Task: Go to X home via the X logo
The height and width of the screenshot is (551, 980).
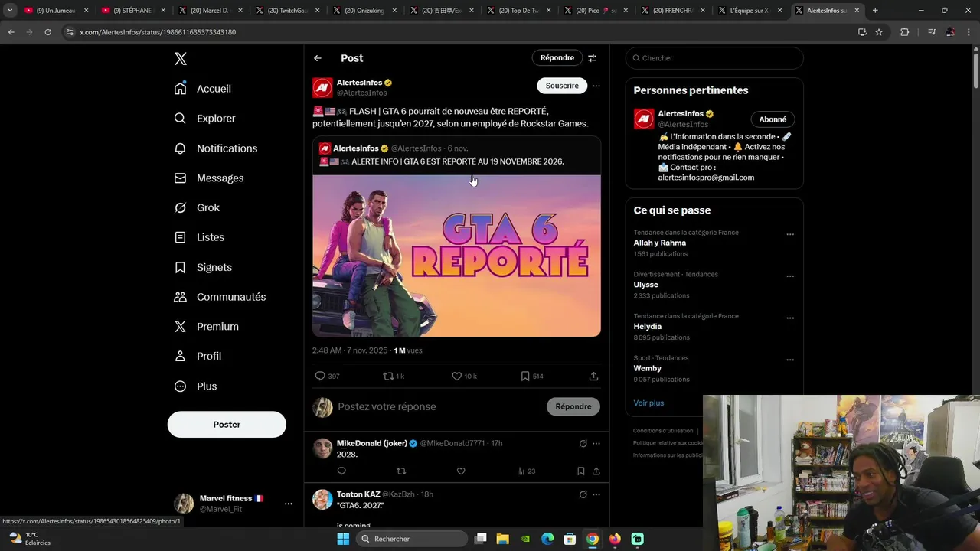Action: pos(181,59)
